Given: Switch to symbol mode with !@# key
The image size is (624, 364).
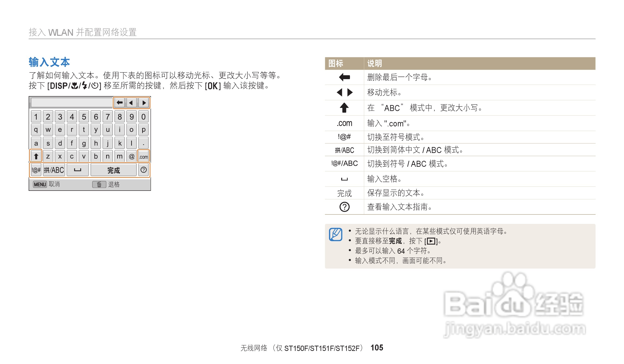Looking at the screenshot, I should pyautogui.click(x=36, y=170).
